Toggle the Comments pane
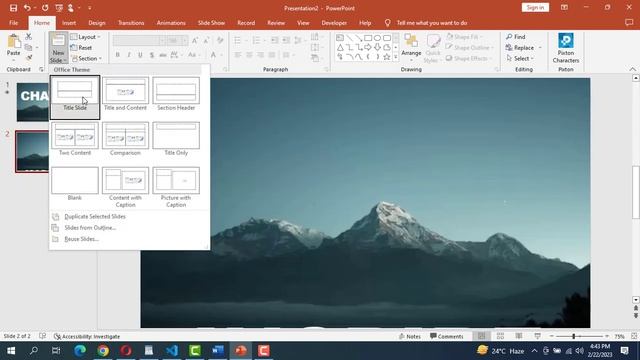Viewport: 640px width, 360px height. click(x=447, y=336)
